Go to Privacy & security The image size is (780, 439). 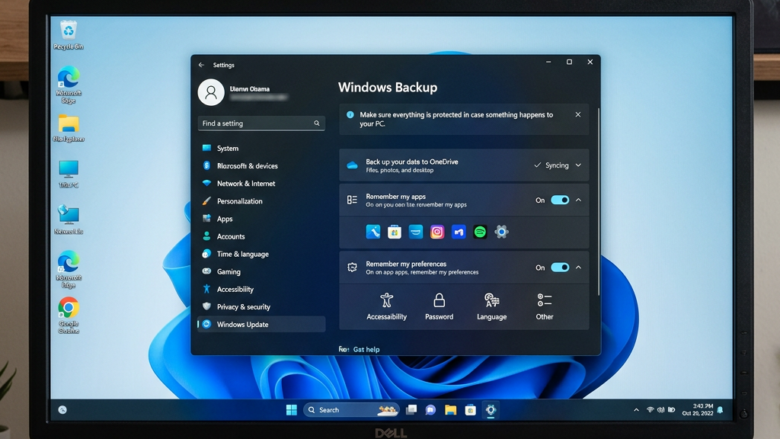point(262,307)
